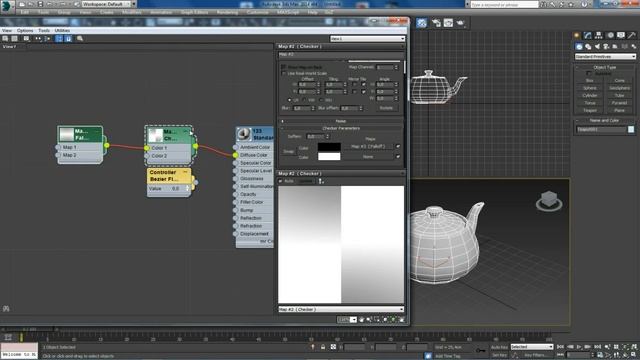Click the Teapot primitive button

(x=589, y=110)
